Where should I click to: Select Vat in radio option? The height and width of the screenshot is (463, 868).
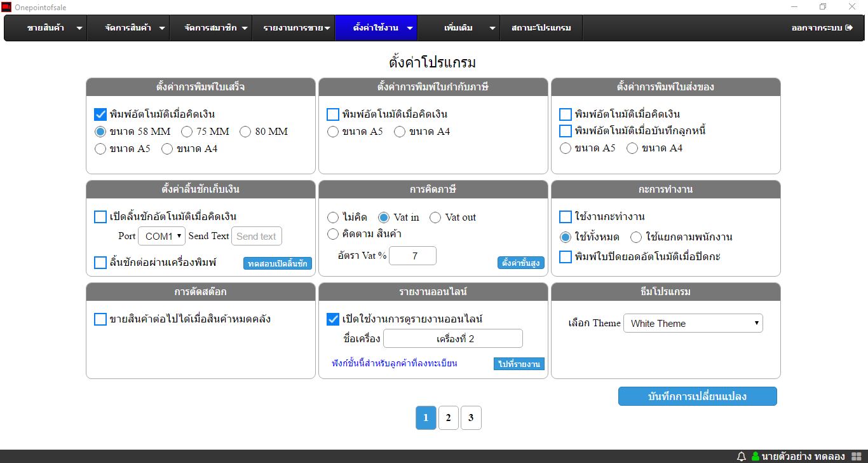point(384,218)
